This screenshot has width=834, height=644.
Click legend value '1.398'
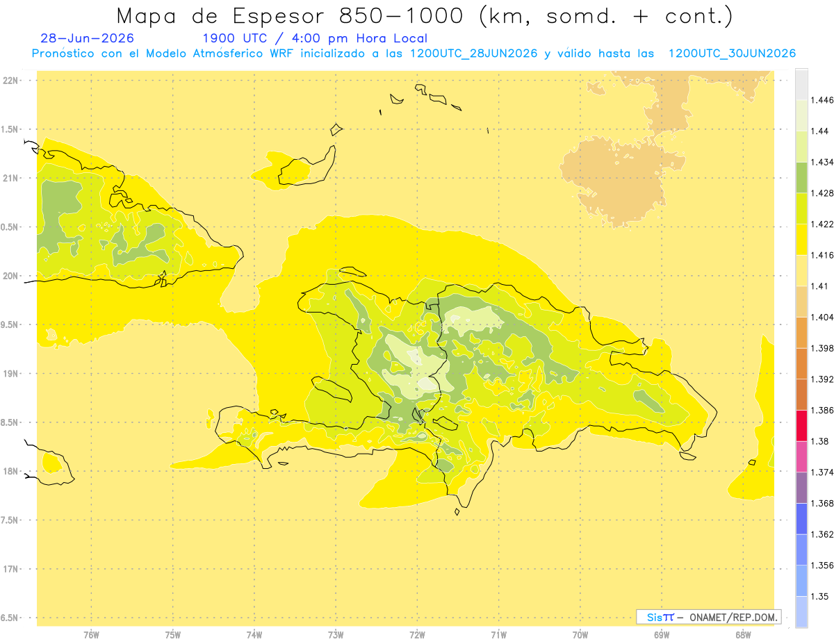pyautogui.click(x=822, y=348)
